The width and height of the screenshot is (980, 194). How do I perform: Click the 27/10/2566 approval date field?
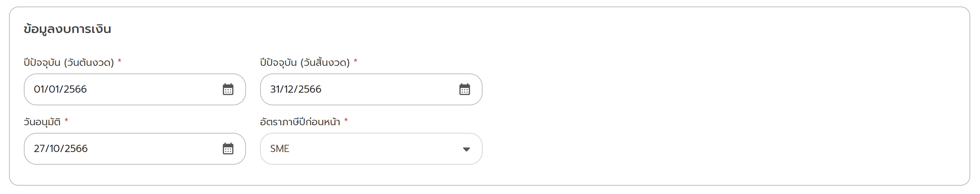point(114,149)
